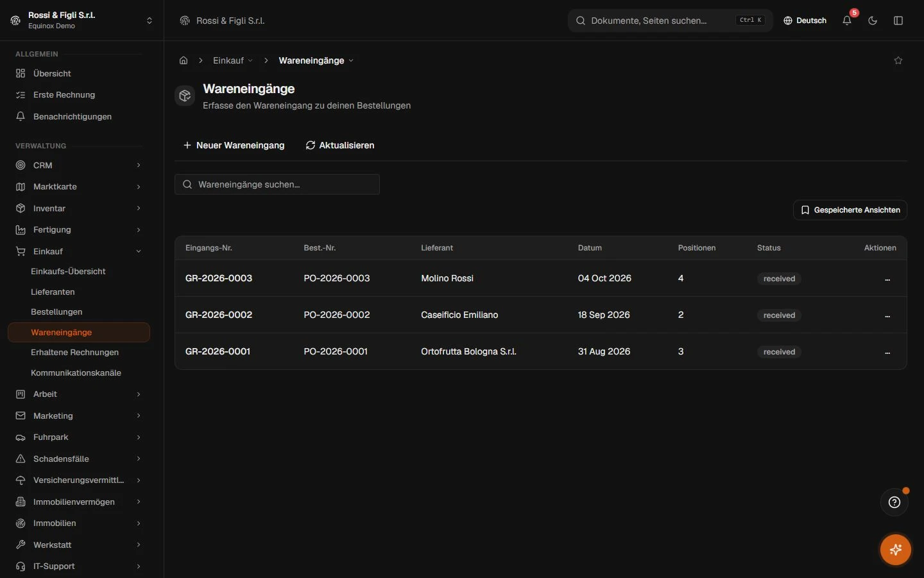Toggle the sidebar panel icon
The width and height of the screenshot is (924, 578).
(898, 21)
